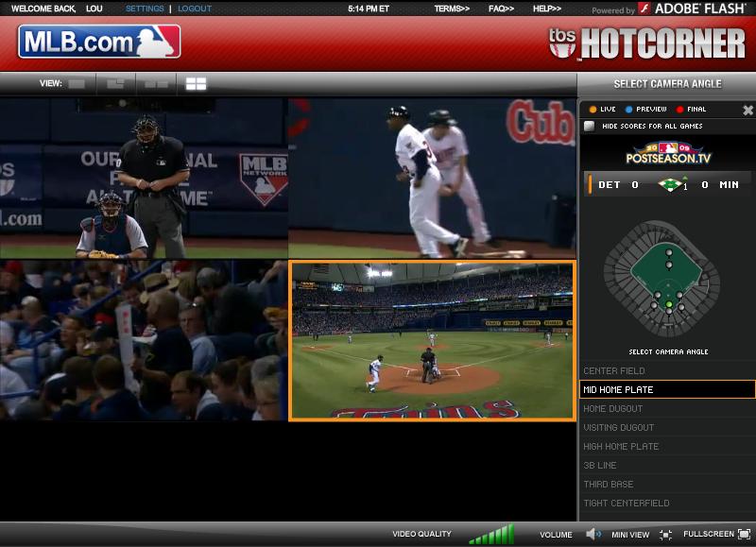756x547 pixels.
Task: Close the camera angle panel
Action: click(x=747, y=111)
